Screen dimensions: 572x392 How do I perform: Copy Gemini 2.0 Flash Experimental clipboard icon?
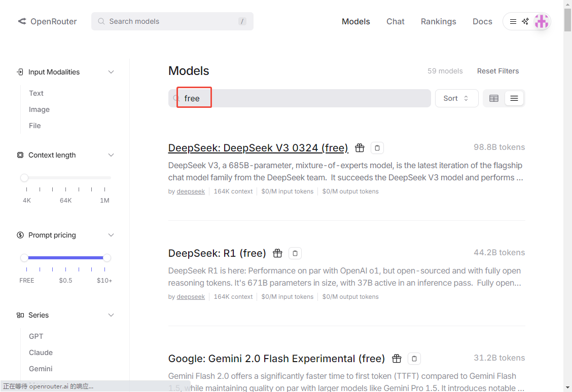click(x=414, y=359)
